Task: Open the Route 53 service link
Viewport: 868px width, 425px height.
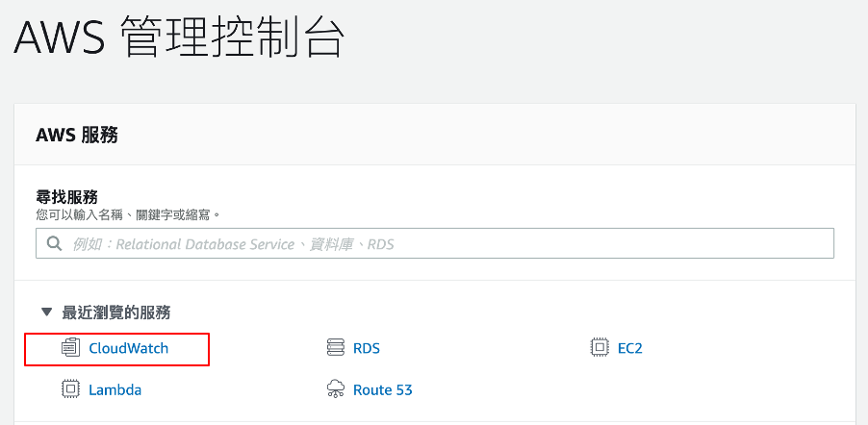Action: 383,389
